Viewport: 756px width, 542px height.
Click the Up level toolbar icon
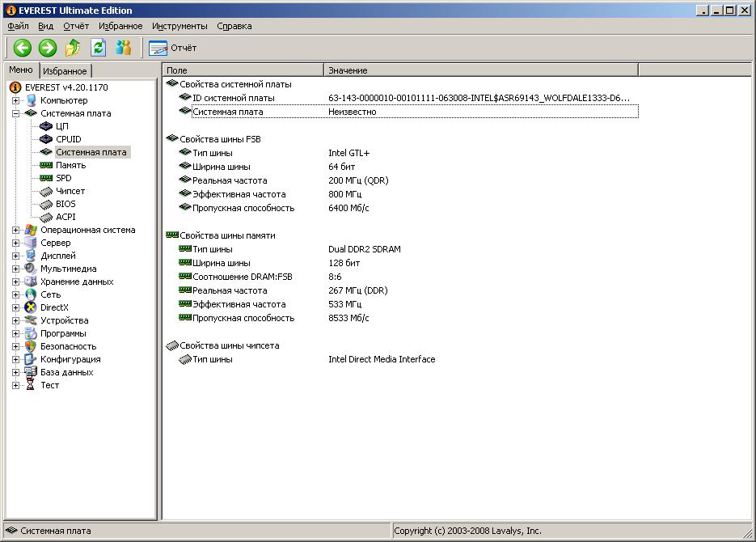tap(73, 48)
